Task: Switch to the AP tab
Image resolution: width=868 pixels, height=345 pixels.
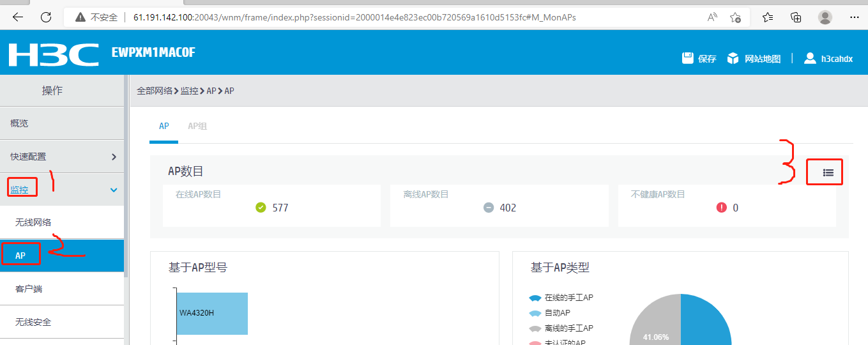Action: 164,126
